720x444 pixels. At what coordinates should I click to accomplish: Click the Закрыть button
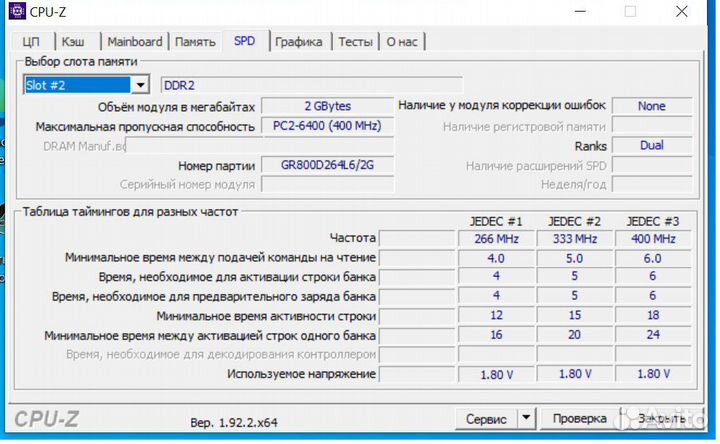pos(662,419)
